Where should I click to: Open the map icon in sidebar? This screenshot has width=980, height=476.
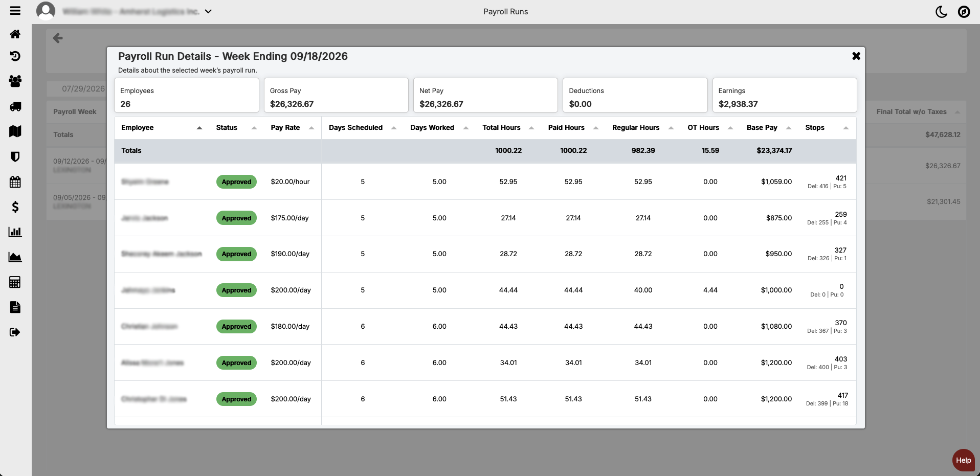click(x=15, y=131)
